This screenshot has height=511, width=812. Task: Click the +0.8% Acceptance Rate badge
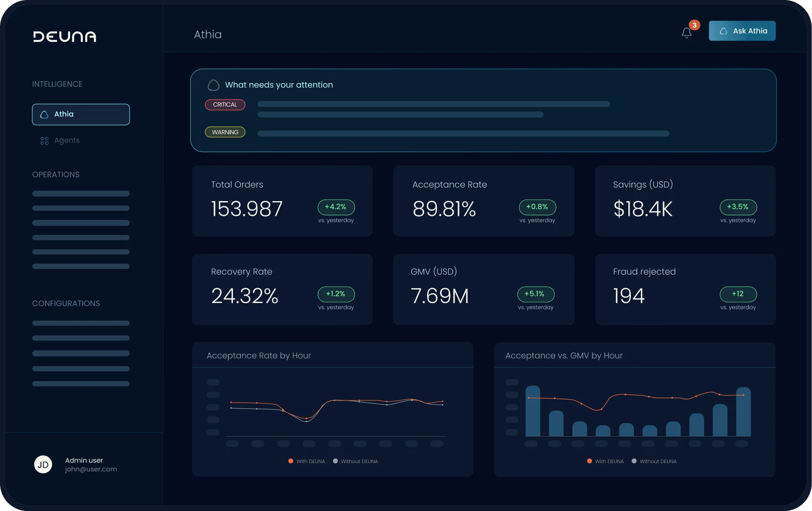(537, 207)
